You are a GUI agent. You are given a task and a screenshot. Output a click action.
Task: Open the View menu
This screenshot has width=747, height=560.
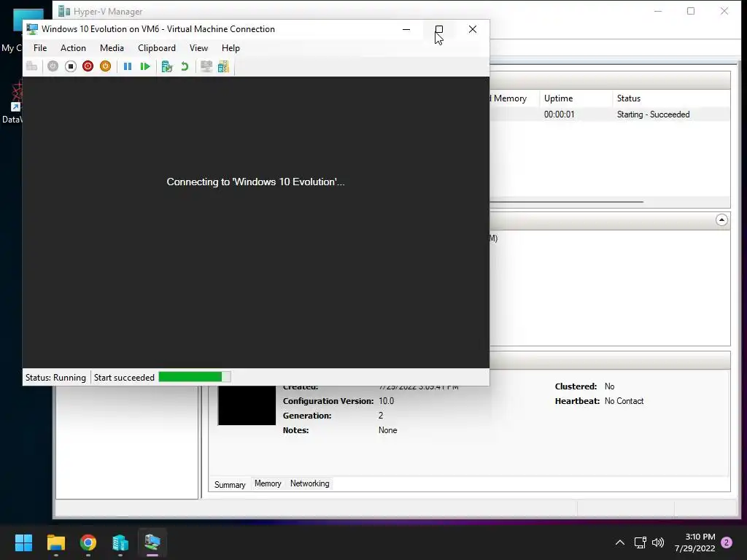tap(198, 48)
